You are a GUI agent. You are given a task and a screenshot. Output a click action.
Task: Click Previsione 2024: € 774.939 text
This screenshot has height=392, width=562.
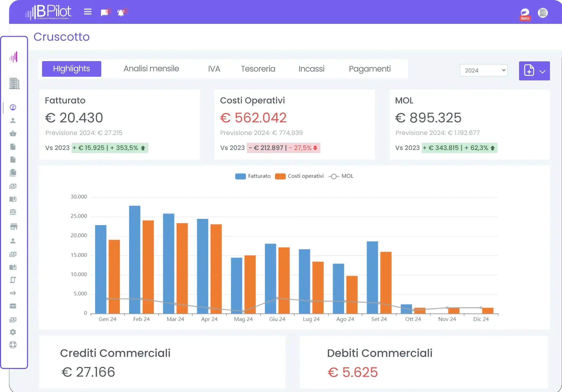pos(261,133)
